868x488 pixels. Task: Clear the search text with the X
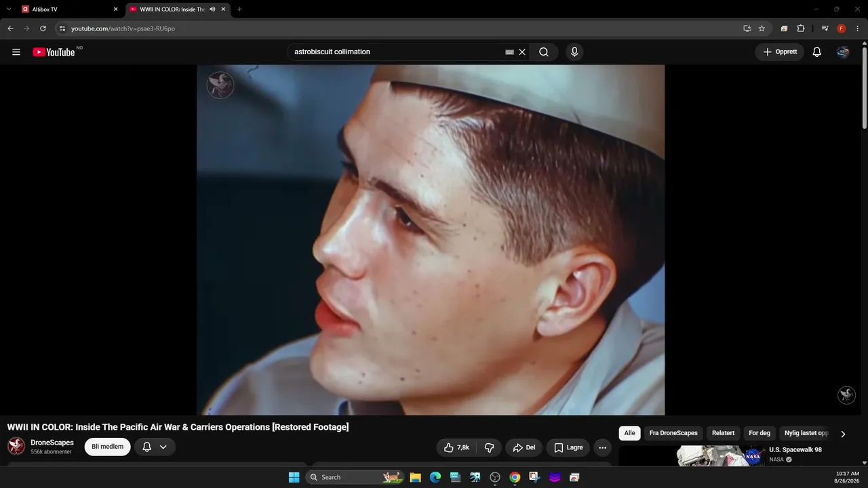tap(522, 52)
